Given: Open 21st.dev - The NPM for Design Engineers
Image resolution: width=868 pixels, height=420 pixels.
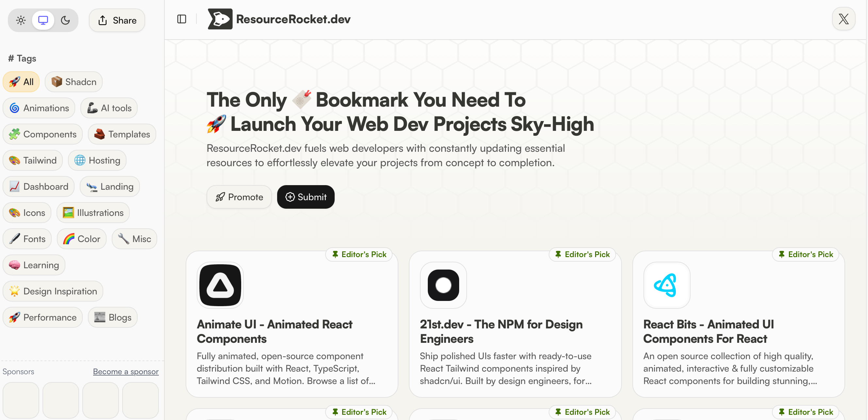Looking at the screenshot, I should pyautogui.click(x=501, y=331).
